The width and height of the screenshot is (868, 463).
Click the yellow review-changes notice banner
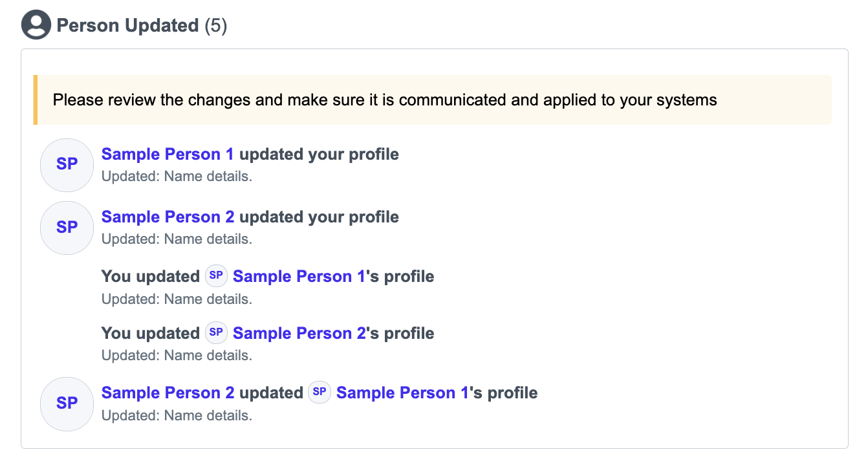[432, 100]
